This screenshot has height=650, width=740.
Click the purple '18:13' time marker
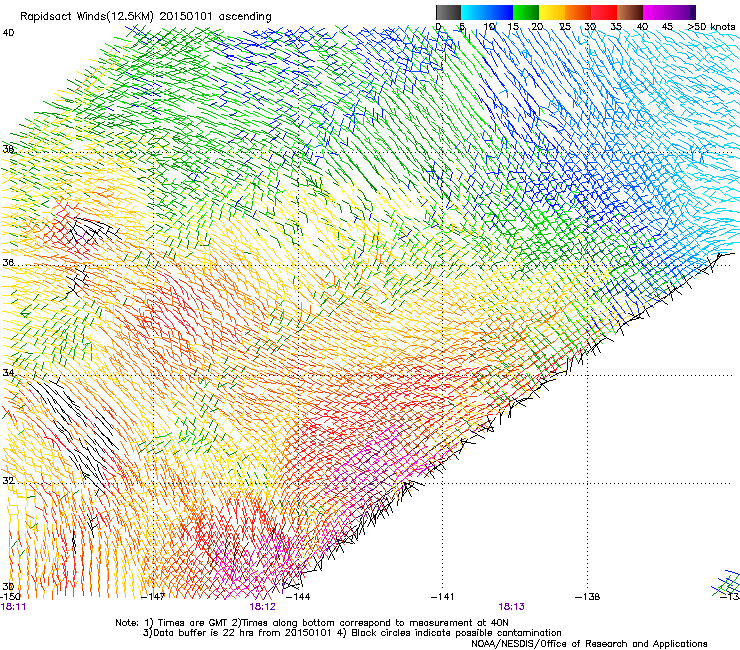[x=512, y=606]
